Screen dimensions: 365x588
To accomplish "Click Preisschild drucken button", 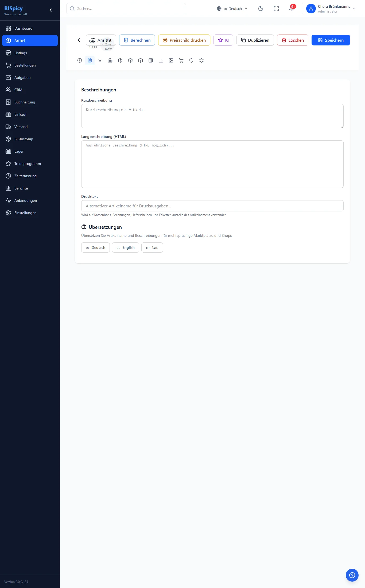I will [x=184, y=40].
